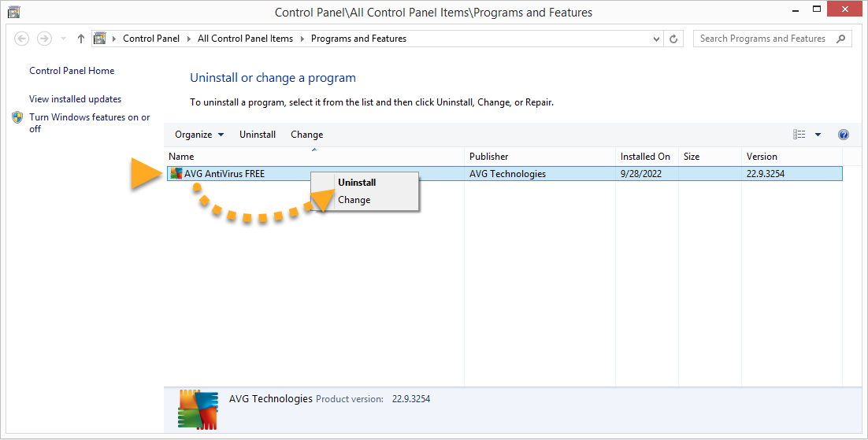The image size is (868, 440).
Task: Choose Change from the context menu
Action: pyautogui.click(x=354, y=200)
